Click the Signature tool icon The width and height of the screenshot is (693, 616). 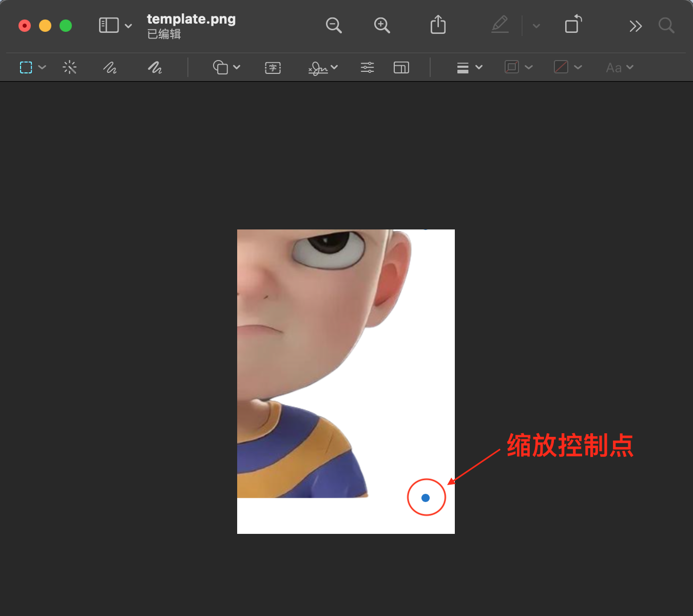(318, 68)
